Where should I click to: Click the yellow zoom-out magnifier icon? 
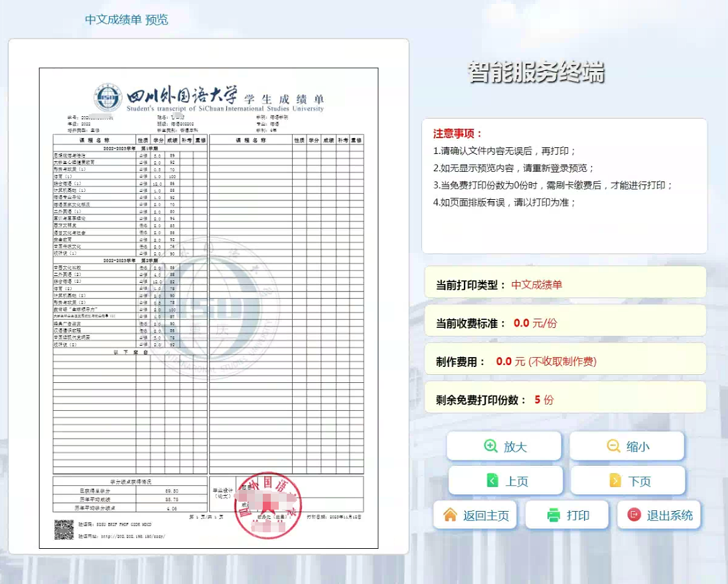(x=613, y=446)
